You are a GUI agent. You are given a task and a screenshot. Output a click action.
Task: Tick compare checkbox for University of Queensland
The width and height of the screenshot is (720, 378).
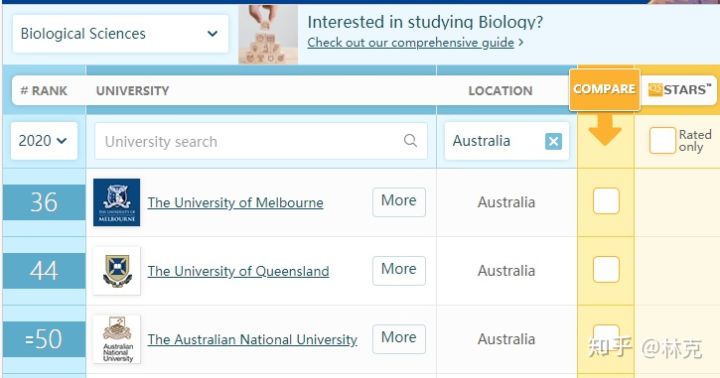(606, 270)
